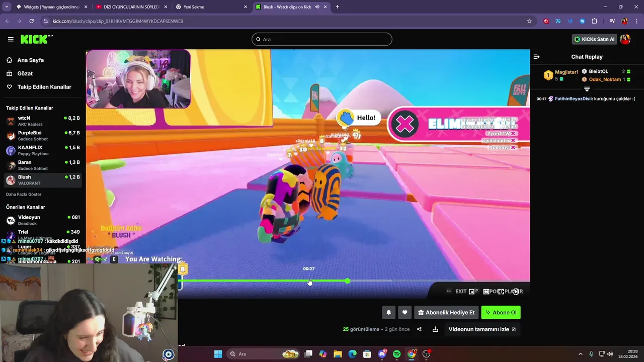Open the 7TV extension icon
Screen dimensions: 644x362
point(558,21)
